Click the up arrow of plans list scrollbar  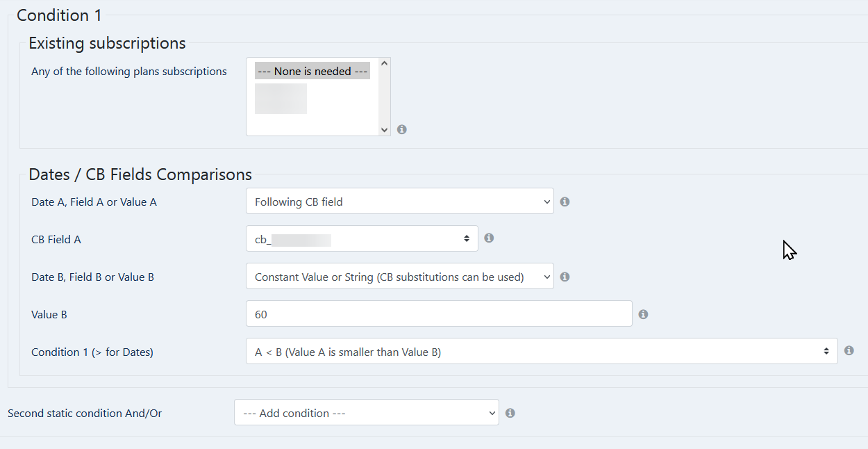385,64
